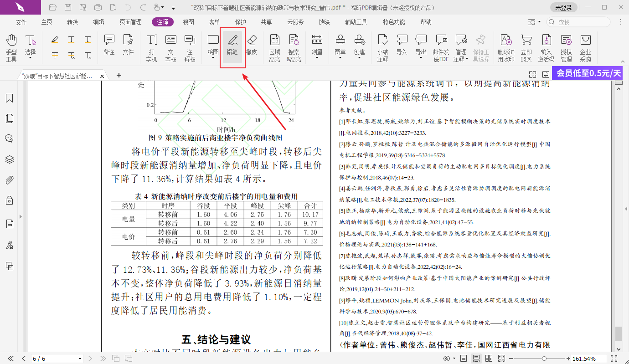Click the 手型工具 (Hand tool) icon
The image size is (629, 364).
(11, 47)
